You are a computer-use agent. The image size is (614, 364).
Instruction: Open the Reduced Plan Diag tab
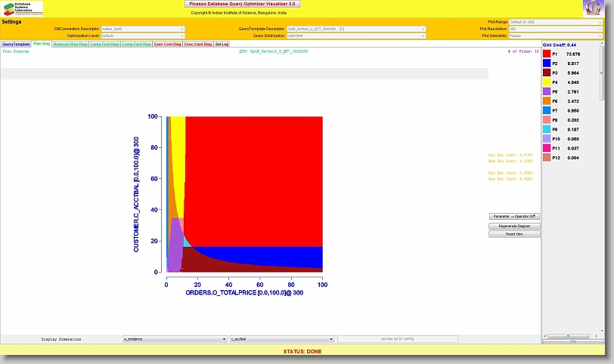click(70, 44)
